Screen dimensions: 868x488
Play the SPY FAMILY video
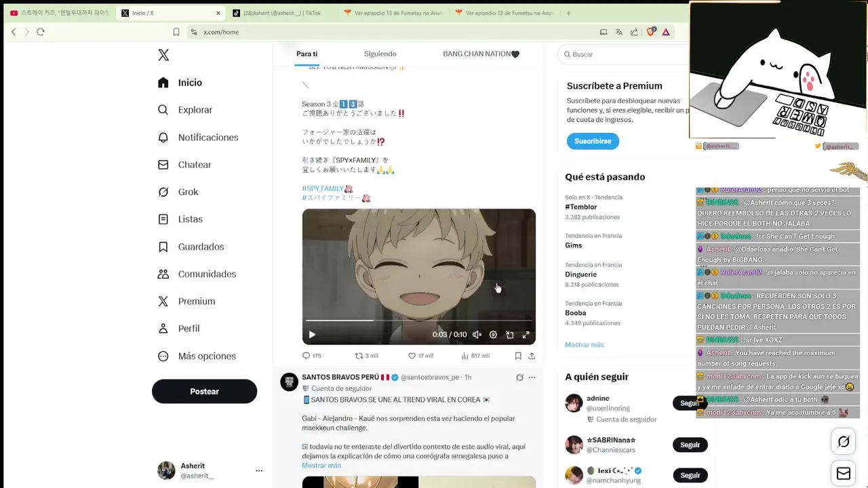pyautogui.click(x=312, y=334)
